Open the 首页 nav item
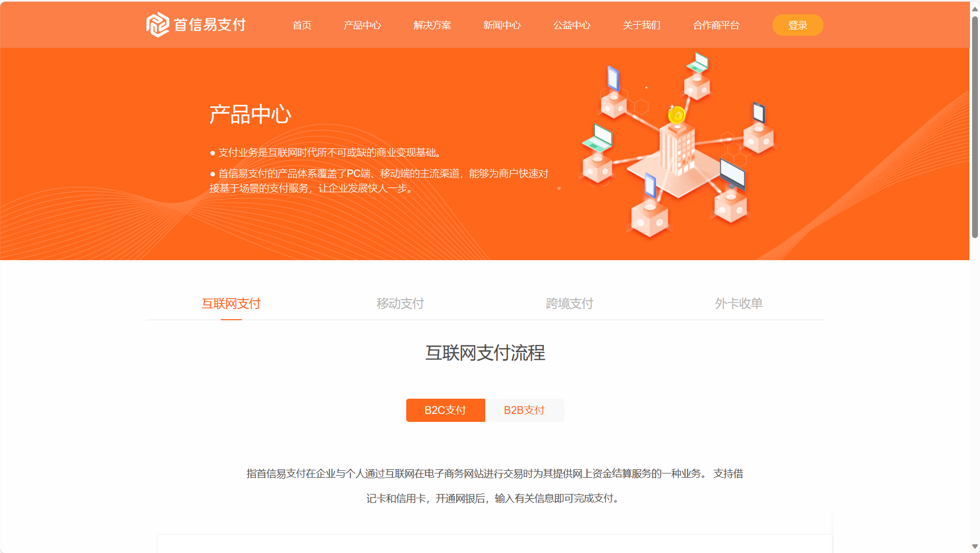The image size is (980, 553). click(302, 25)
